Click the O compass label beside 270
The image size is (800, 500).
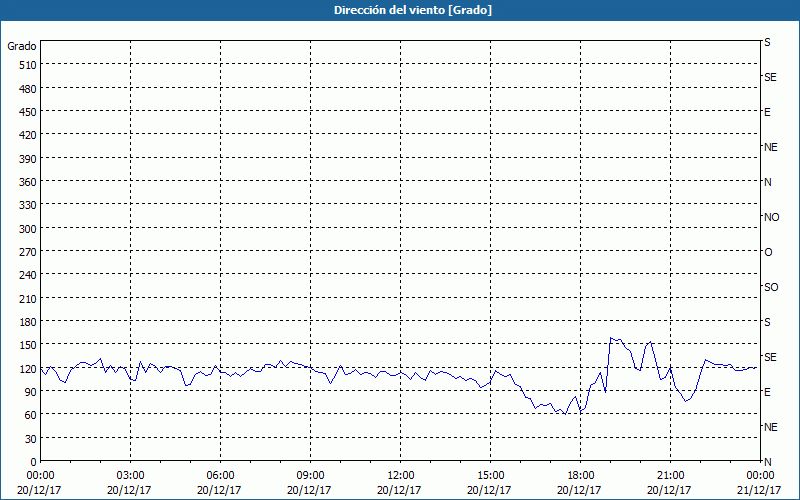click(768, 252)
